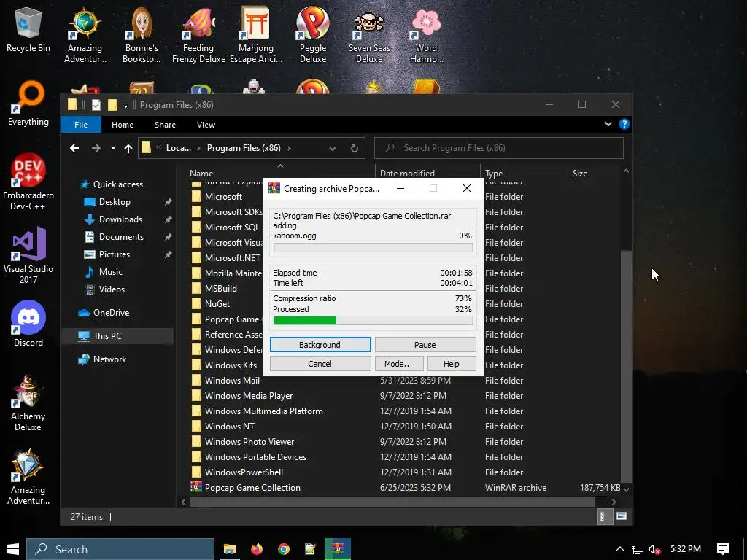
Task: Open the File menu in Explorer
Action: point(81,124)
